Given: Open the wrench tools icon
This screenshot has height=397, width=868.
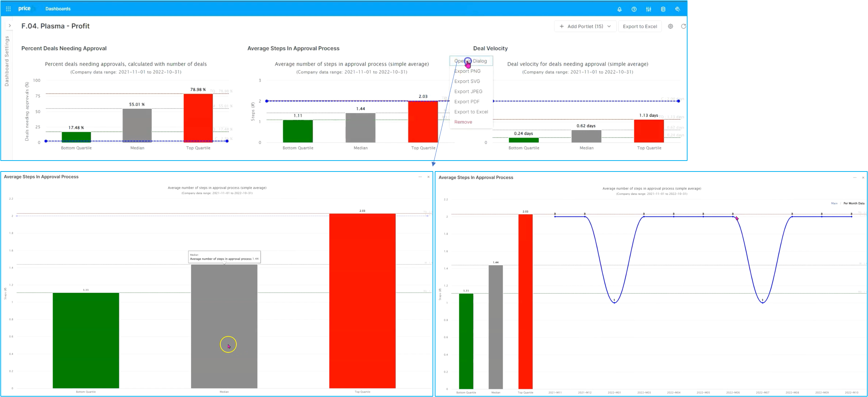Looking at the screenshot, I should point(678,9).
